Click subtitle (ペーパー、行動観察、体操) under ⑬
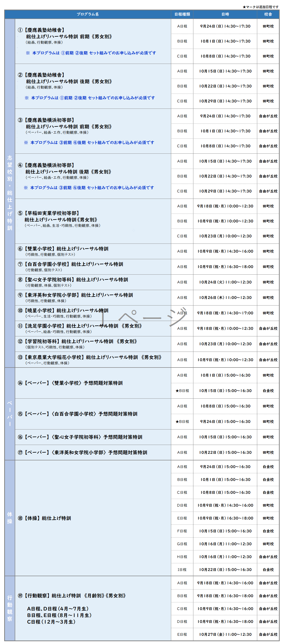 [x=47, y=363]
